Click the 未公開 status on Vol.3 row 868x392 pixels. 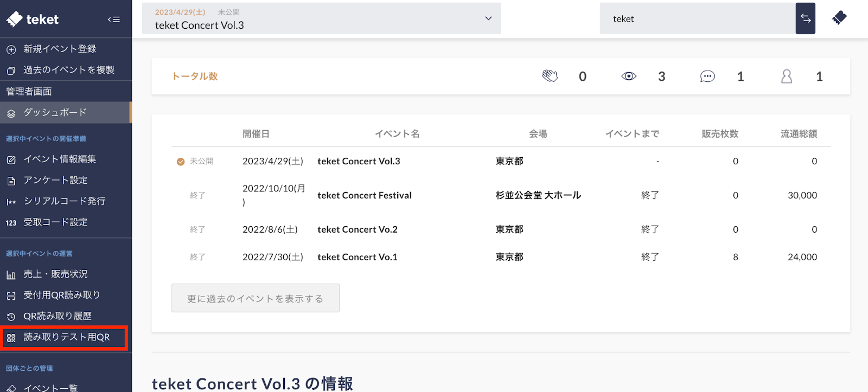[x=201, y=162]
